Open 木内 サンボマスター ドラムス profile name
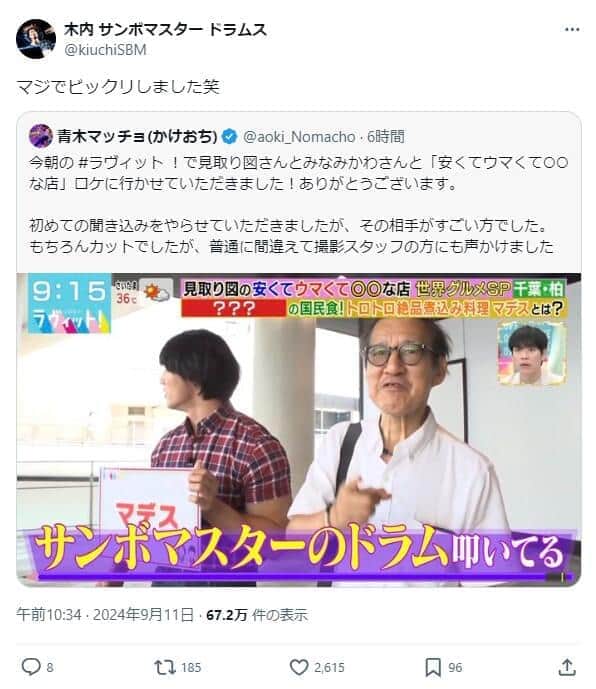Screen dimensions: 596x689 (x=165, y=30)
